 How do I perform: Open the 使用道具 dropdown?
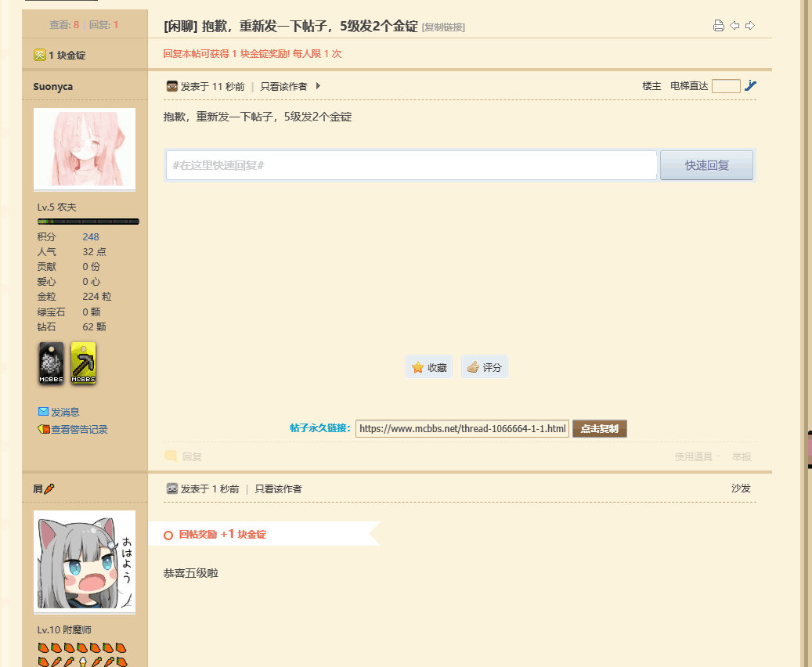697,456
